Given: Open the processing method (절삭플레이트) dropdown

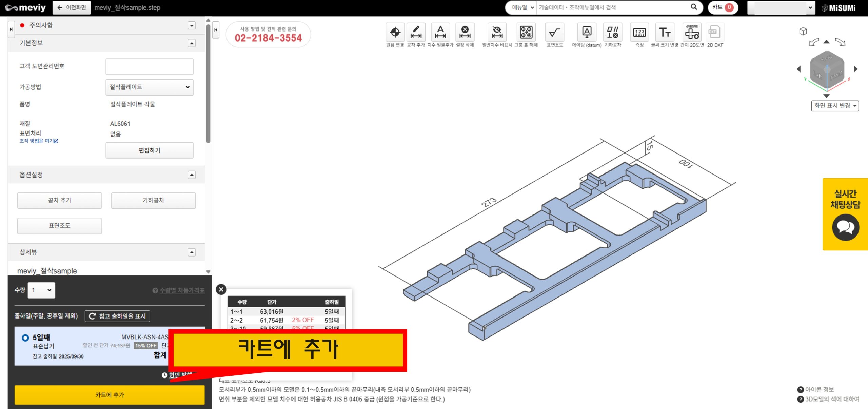Looking at the screenshot, I should pos(149,87).
